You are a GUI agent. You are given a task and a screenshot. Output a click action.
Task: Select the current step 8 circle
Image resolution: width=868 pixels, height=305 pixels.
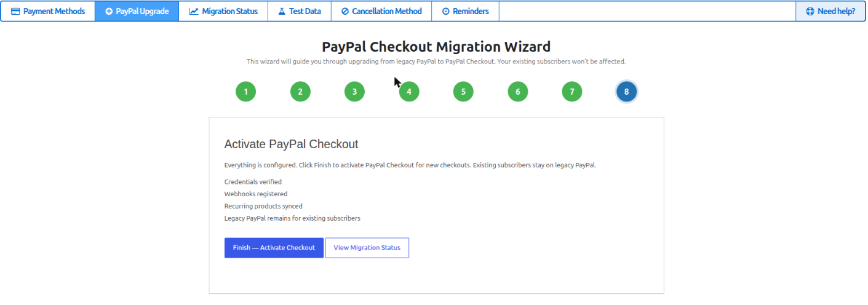(627, 92)
